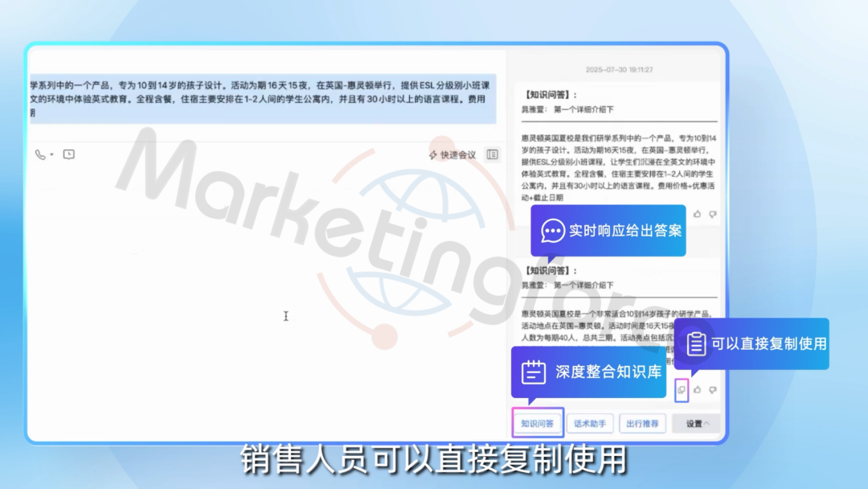Toggle a like on the earlier knowledge answer
Screen dimensions: 868x489
(x=698, y=214)
